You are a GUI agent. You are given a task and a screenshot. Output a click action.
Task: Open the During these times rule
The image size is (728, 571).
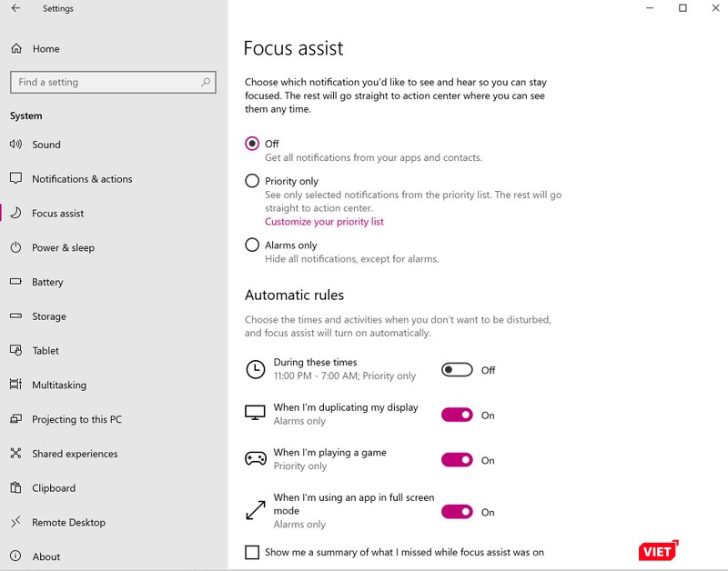tap(315, 363)
